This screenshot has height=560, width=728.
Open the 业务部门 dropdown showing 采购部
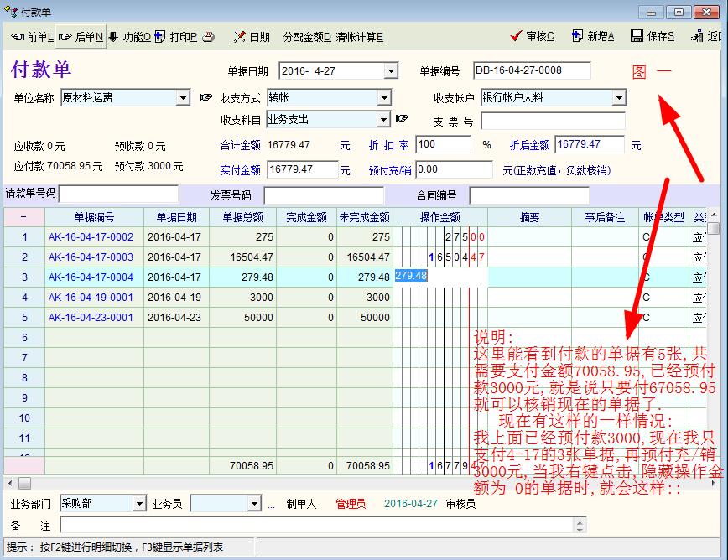139,504
